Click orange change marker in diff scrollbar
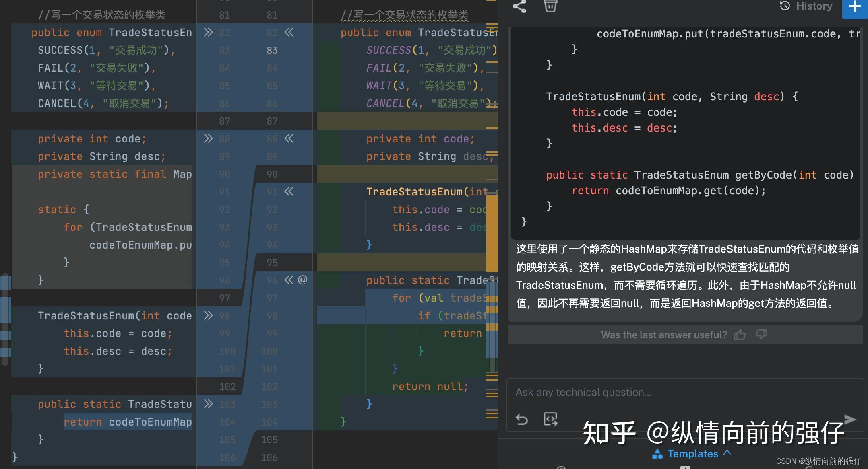Image resolution: width=868 pixels, height=469 pixels. click(492, 233)
